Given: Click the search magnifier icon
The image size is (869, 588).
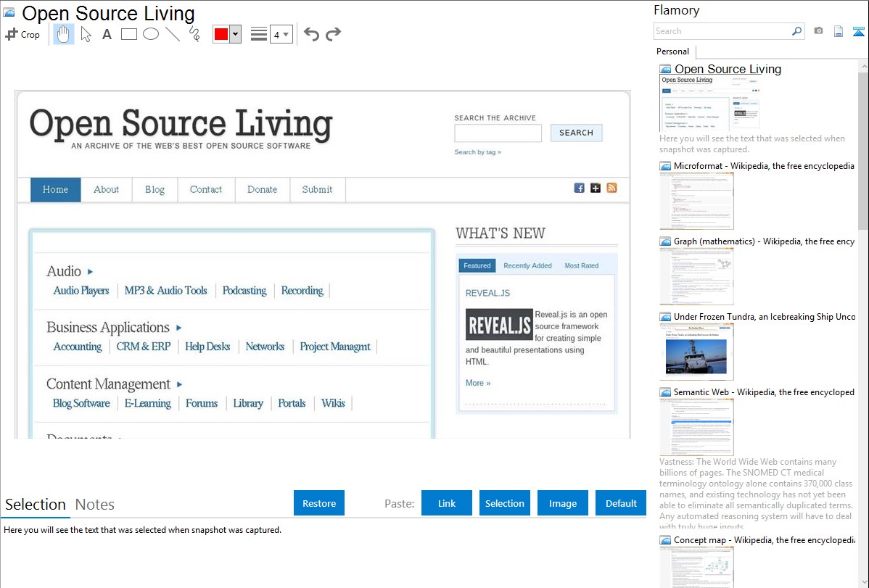Looking at the screenshot, I should click(x=797, y=31).
